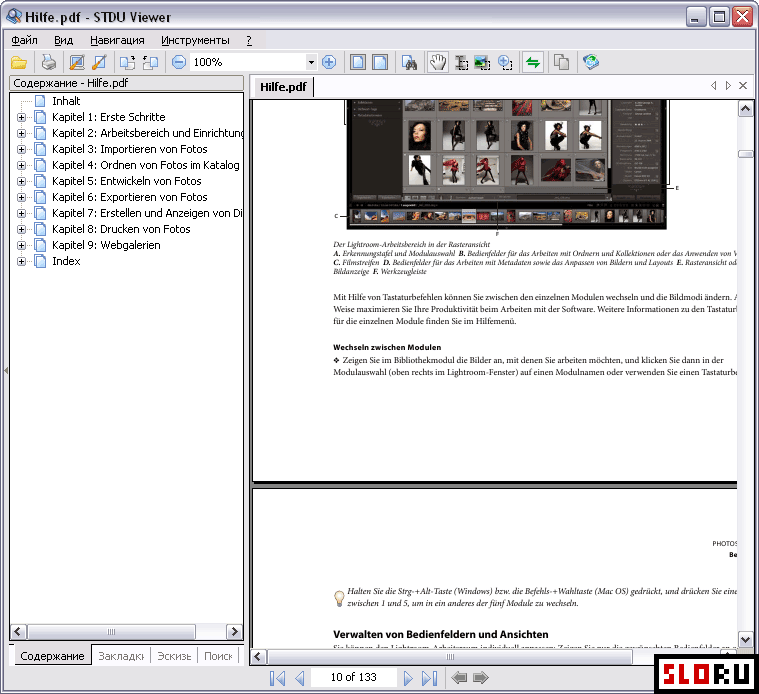Open the ? help menu
This screenshot has width=759, height=694.
coord(249,40)
